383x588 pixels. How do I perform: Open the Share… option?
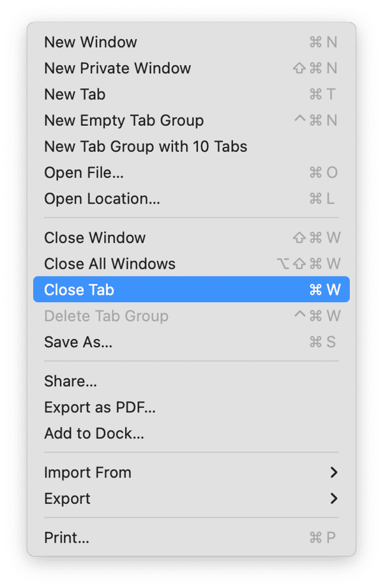70,382
